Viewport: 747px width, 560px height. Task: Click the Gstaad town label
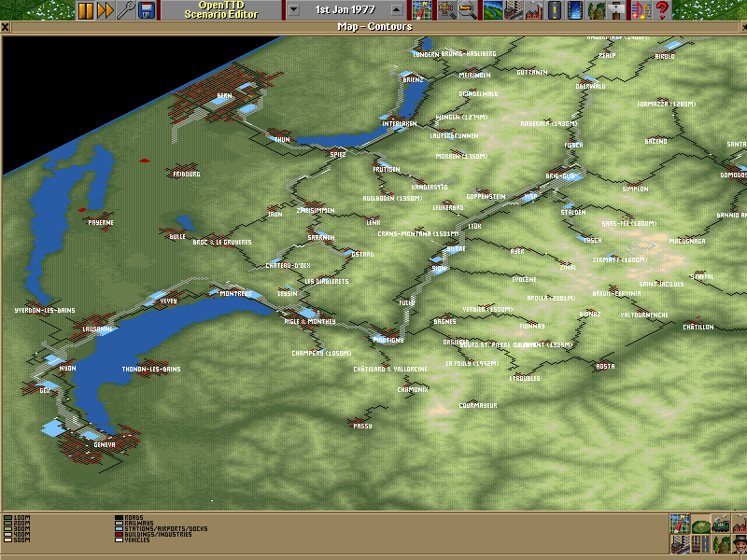[362, 254]
